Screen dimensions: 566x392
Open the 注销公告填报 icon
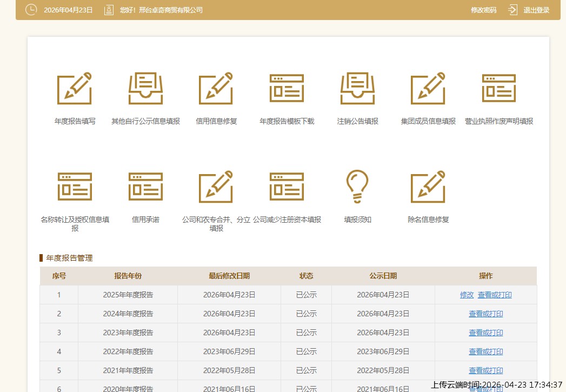click(x=357, y=89)
